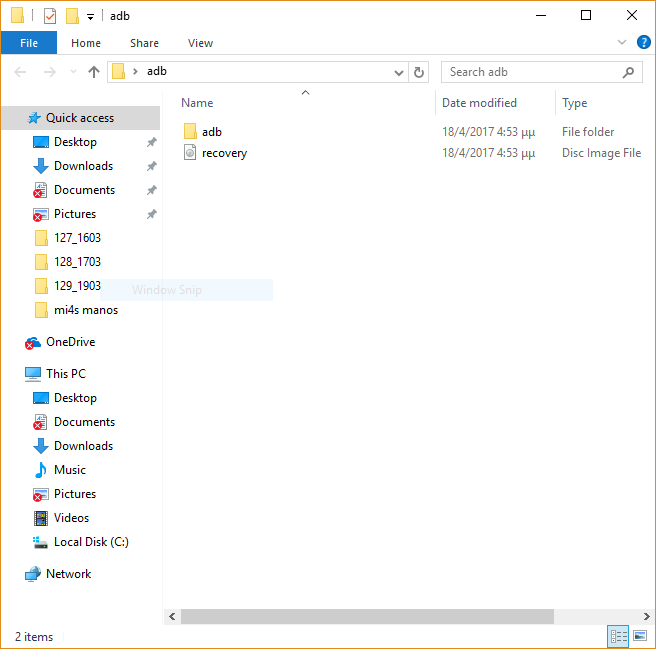Viewport: 656px width, 649px height.
Task: Switch to the View ribbon tab
Action: (200, 43)
